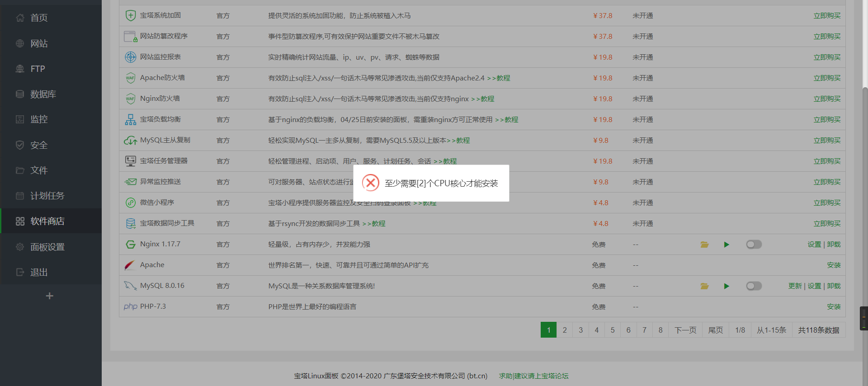868x386 pixels.
Task: Click the 宝塔系统加固 shield icon
Action: [130, 15]
